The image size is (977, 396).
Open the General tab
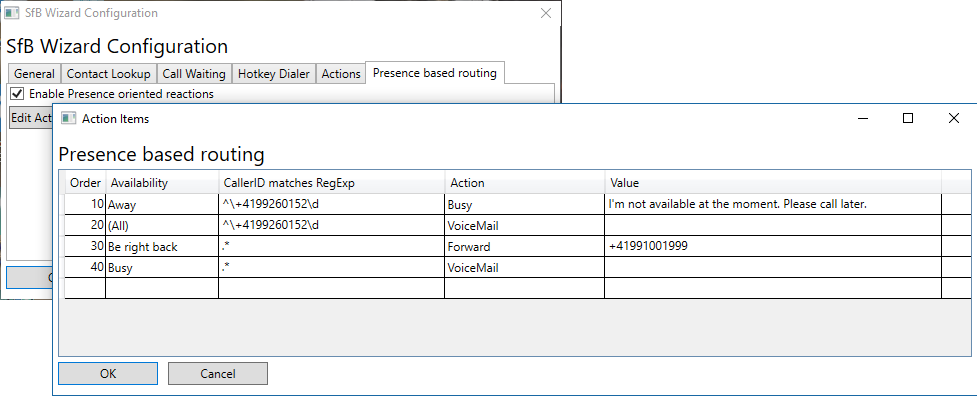34,73
